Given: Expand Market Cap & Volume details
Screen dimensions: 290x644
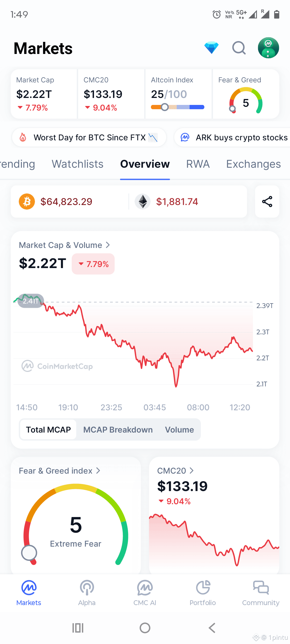Looking at the screenshot, I should point(64,245).
